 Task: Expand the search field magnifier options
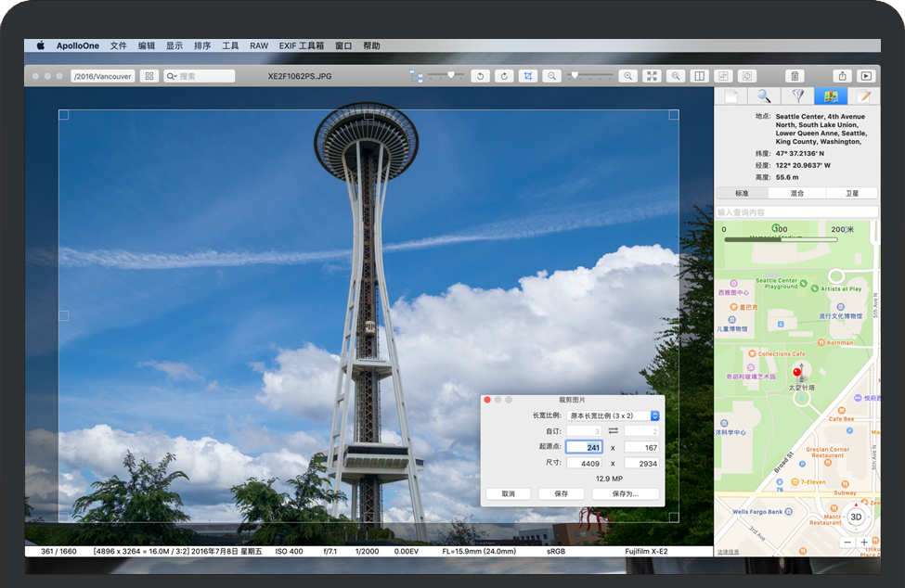pos(172,76)
